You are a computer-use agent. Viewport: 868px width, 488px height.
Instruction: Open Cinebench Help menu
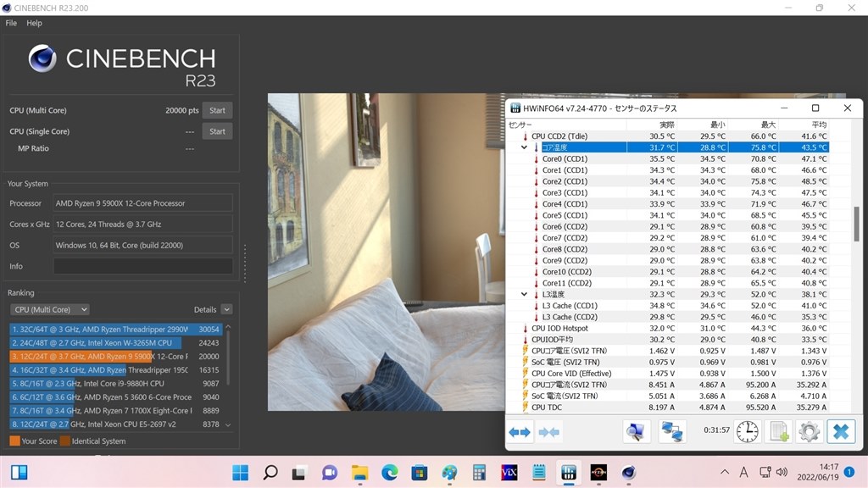pos(34,23)
